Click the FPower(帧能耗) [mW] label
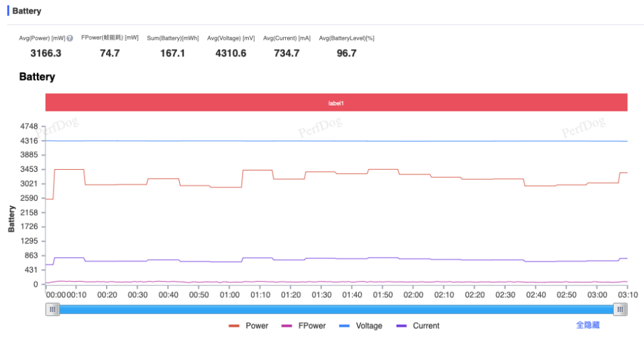 point(109,38)
